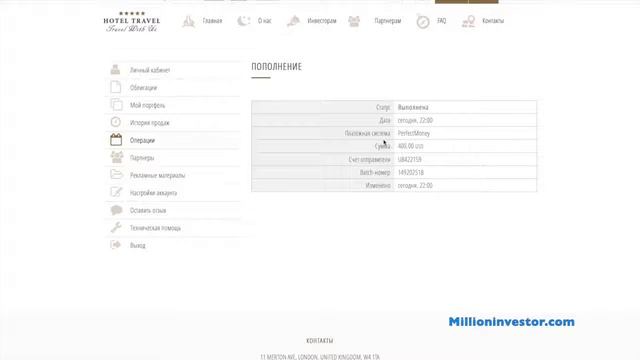Select the О нас moon icon
This screenshot has width=640, height=360.
[x=244, y=21]
